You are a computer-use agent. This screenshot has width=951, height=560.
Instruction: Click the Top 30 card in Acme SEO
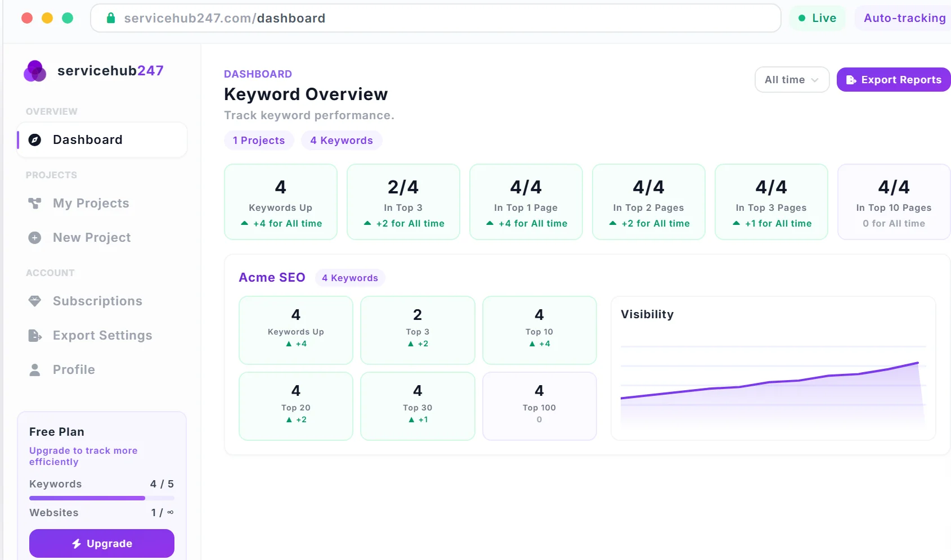[418, 407]
